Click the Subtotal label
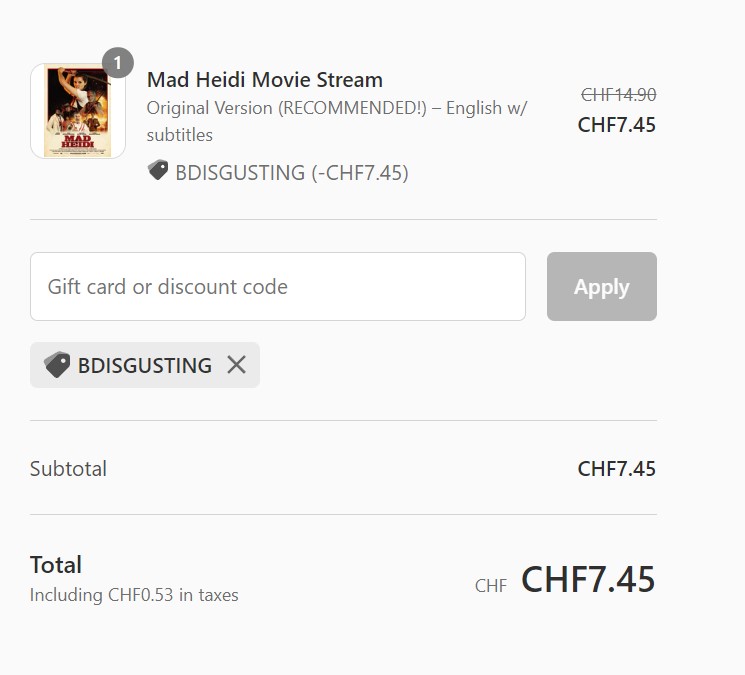The width and height of the screenshot is (745, 675). click(x=68, y=469)
